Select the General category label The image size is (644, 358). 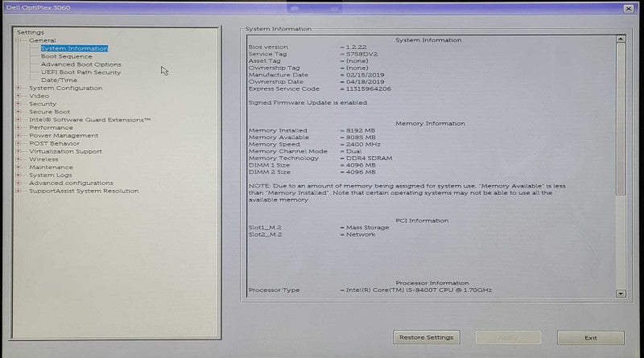click(43, 40)
